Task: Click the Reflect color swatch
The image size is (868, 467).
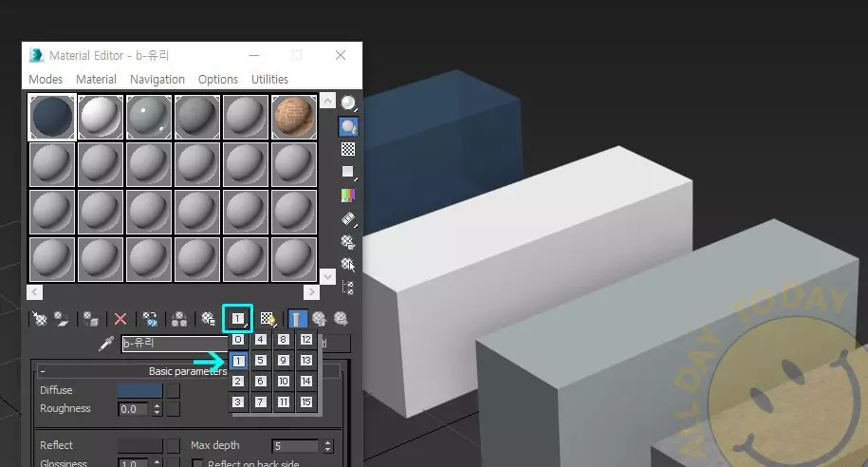Action: (x=140, y=445)
